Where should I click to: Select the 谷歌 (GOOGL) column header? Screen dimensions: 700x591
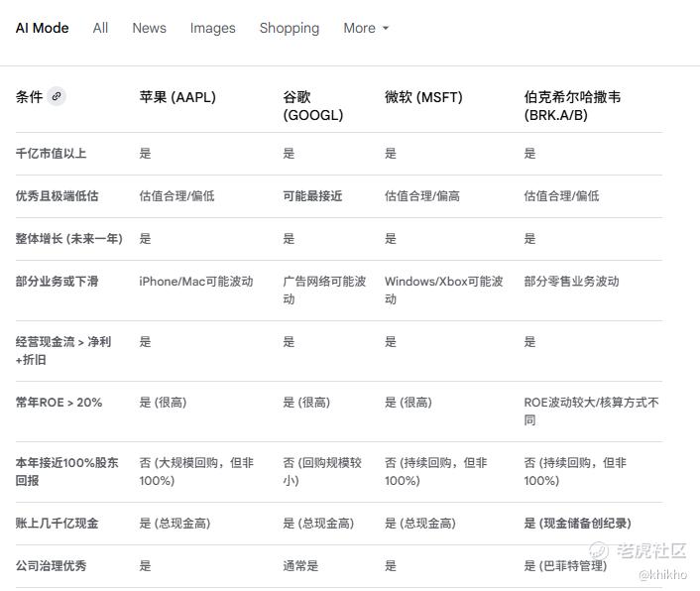click(313, 106)
